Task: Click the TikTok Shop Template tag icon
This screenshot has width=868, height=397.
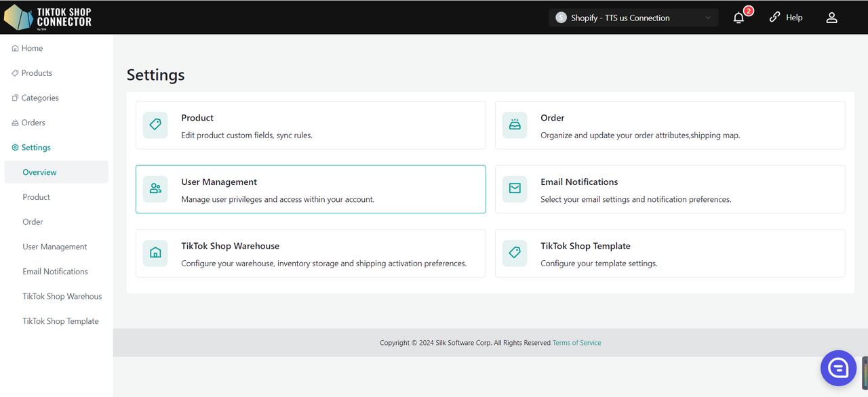Action: 515,253
